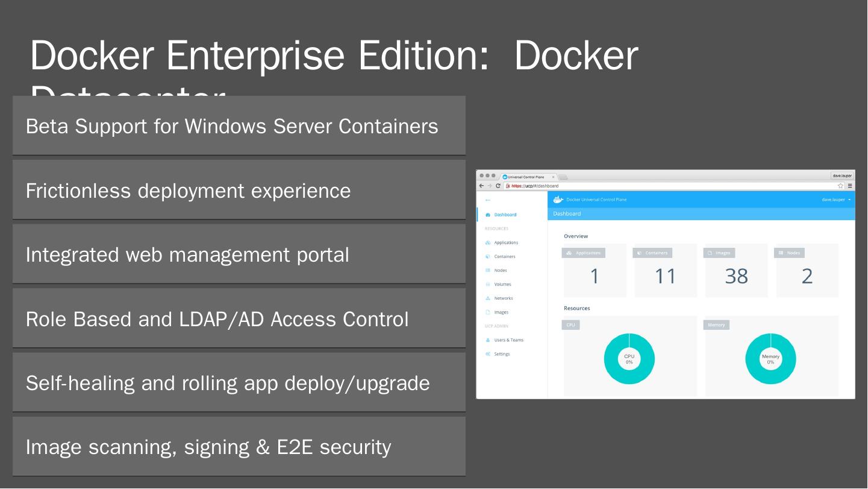Viewport: 868px width, 489px height.
Task: Open Dashboard in the sidebar
Action: coord(505,215)
